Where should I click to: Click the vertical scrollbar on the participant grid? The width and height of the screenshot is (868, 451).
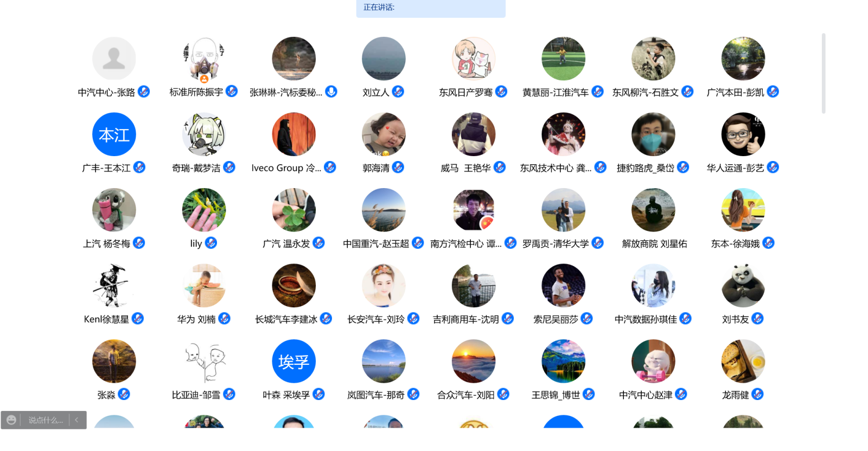[x=824, y=73]
